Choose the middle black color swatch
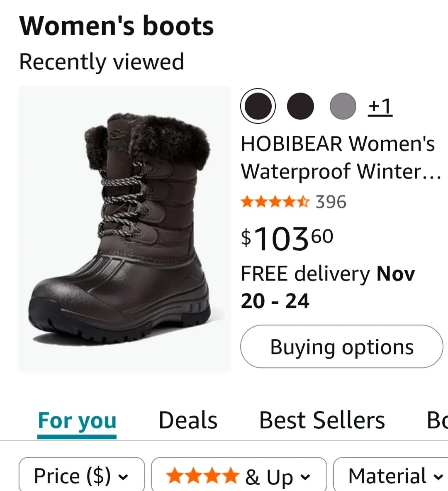Screen dimensions: 448x491 coord(300,106)
